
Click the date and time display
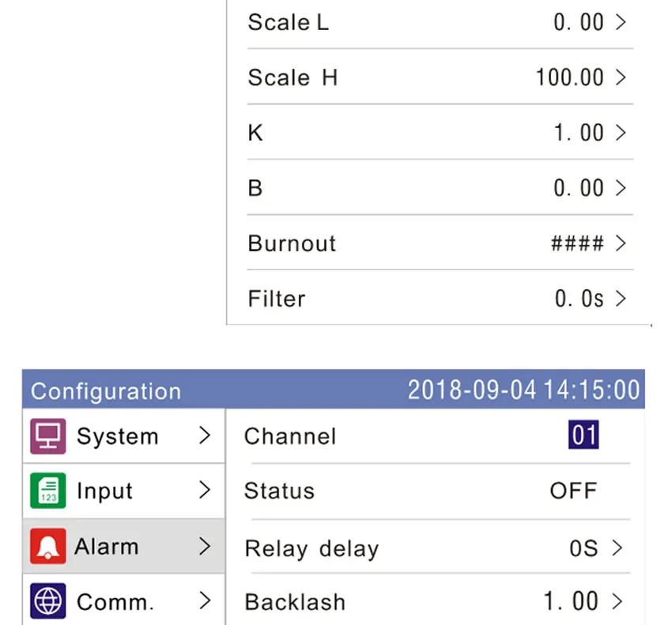click(x=523, y=390)
